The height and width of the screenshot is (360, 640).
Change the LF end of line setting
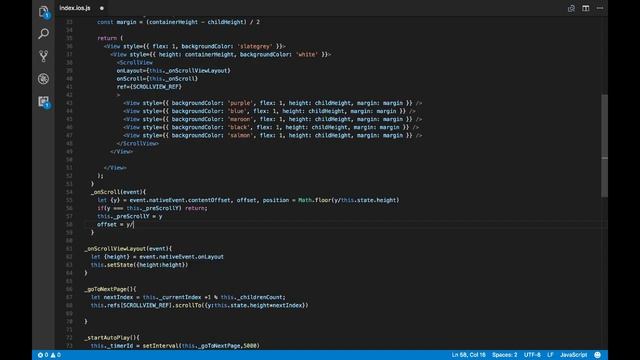pyautogui.click(x=550, y=355)
